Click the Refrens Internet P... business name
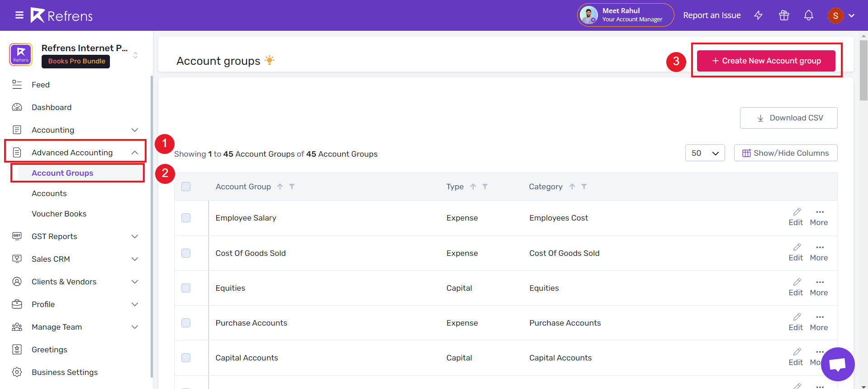 coord(85,48)
